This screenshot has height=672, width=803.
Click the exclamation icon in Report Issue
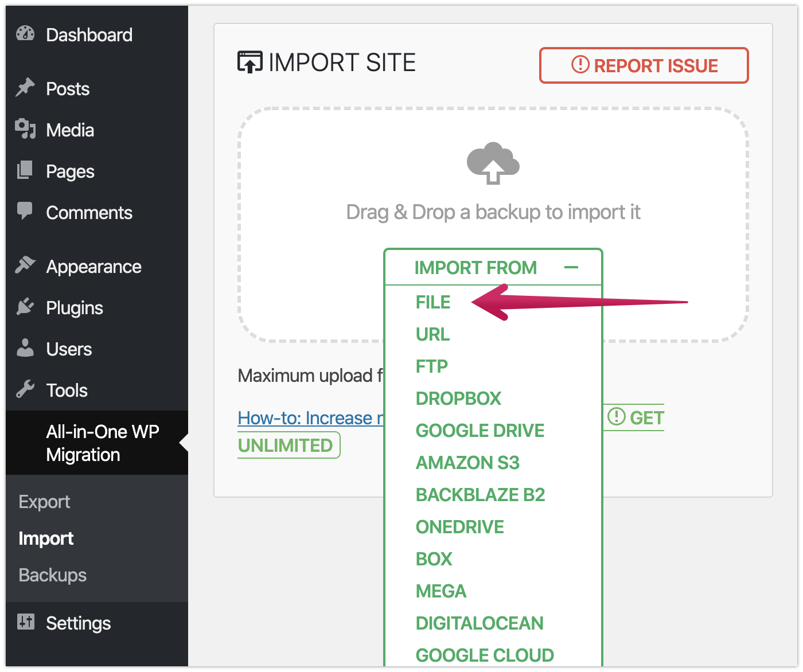(580, 64)
